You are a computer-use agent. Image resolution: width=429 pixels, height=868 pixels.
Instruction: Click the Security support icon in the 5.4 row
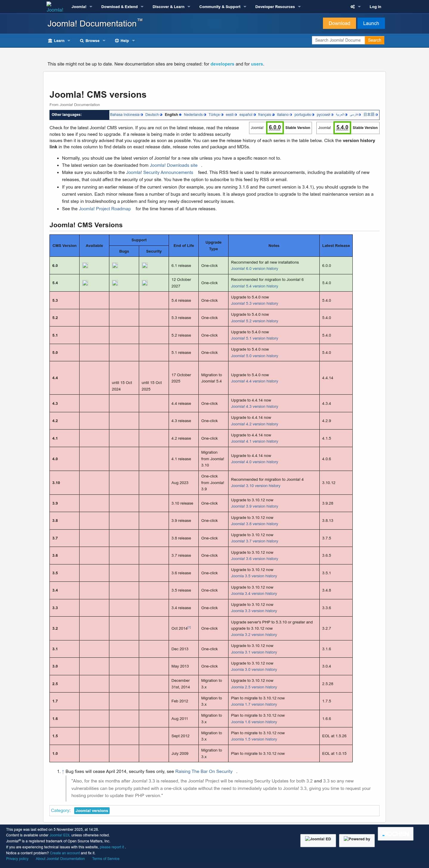145,283
